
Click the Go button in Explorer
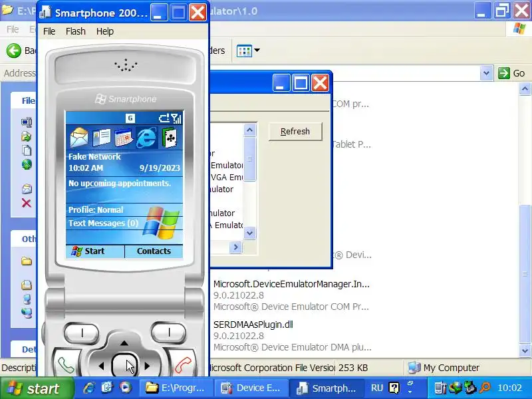pyautogui.click(x=512, y=73)
